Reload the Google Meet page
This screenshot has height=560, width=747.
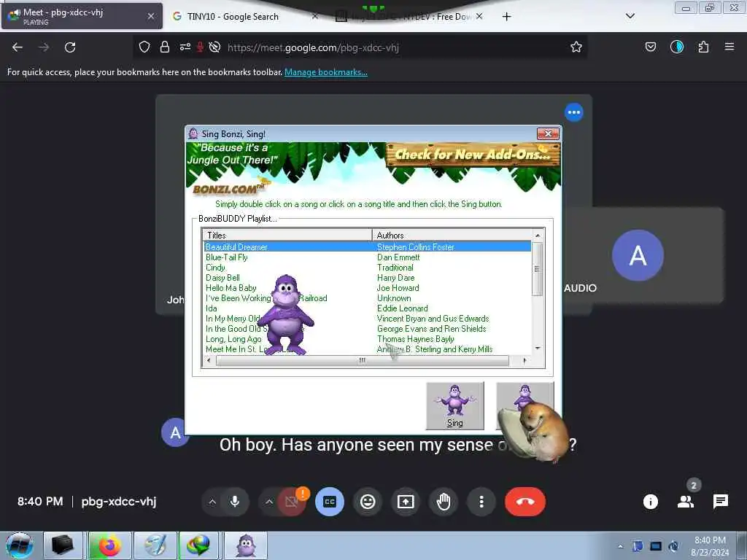point(70,47)
